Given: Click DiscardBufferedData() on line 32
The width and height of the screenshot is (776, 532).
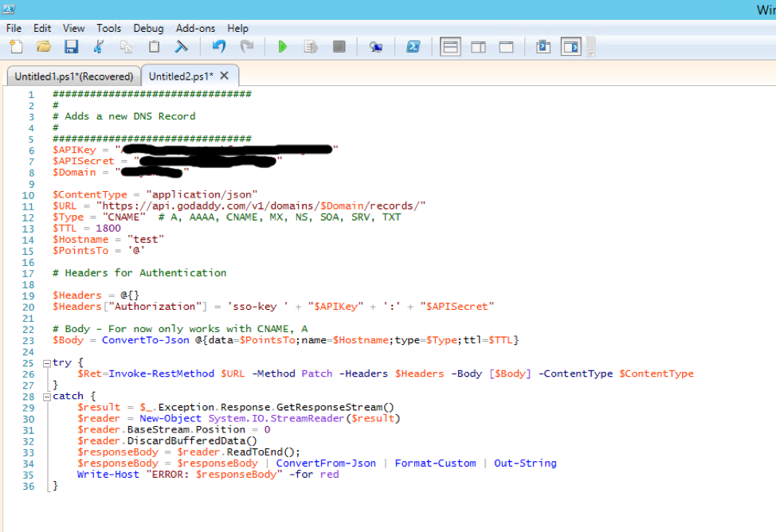Looking at the screenshot, I should 192,441.
